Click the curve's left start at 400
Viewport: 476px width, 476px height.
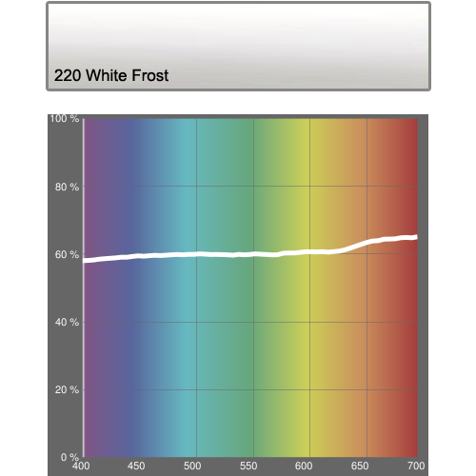(86, 261)
